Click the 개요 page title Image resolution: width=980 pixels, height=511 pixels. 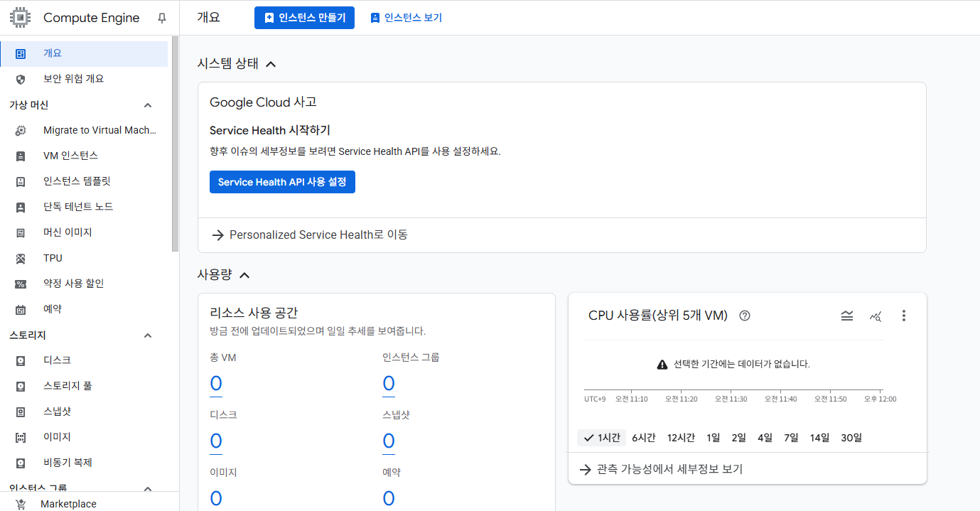click(x=208, y=18)
